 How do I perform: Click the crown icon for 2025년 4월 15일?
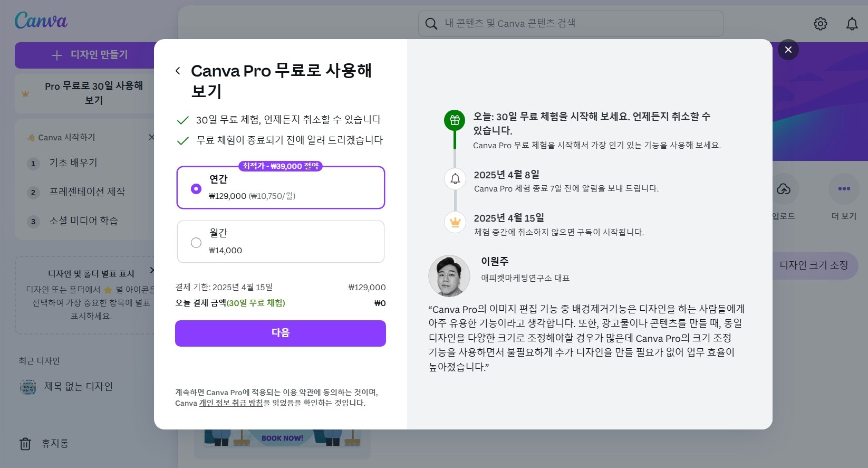click(x=455, y=222)
